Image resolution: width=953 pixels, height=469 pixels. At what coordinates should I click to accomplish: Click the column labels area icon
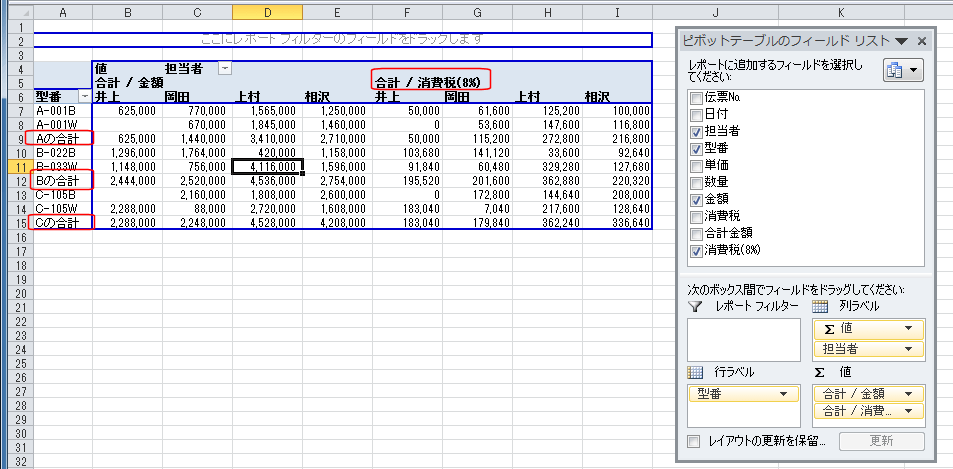[820, 305]
